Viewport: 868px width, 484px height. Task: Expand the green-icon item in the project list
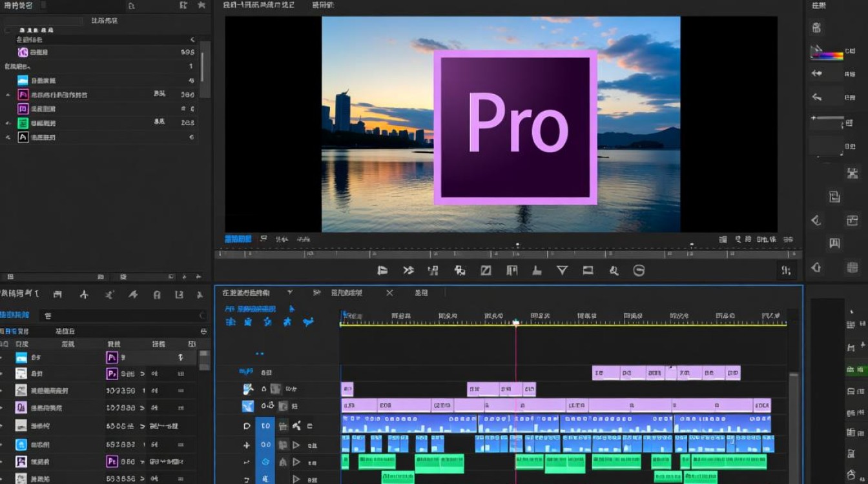coord(8,123)
